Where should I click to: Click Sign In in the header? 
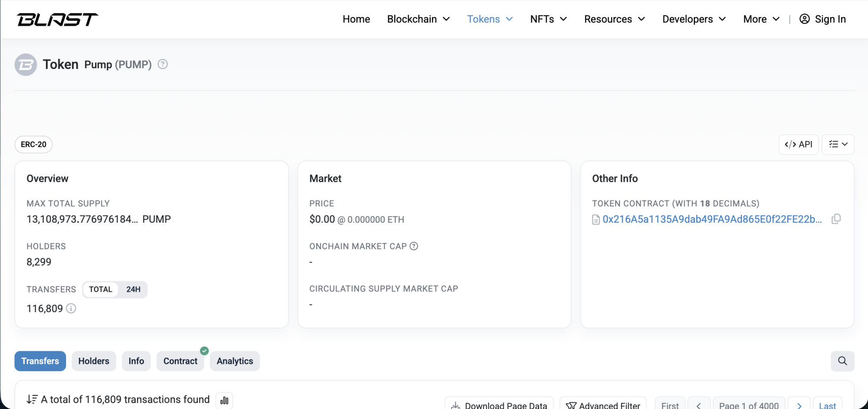point(822,19)
